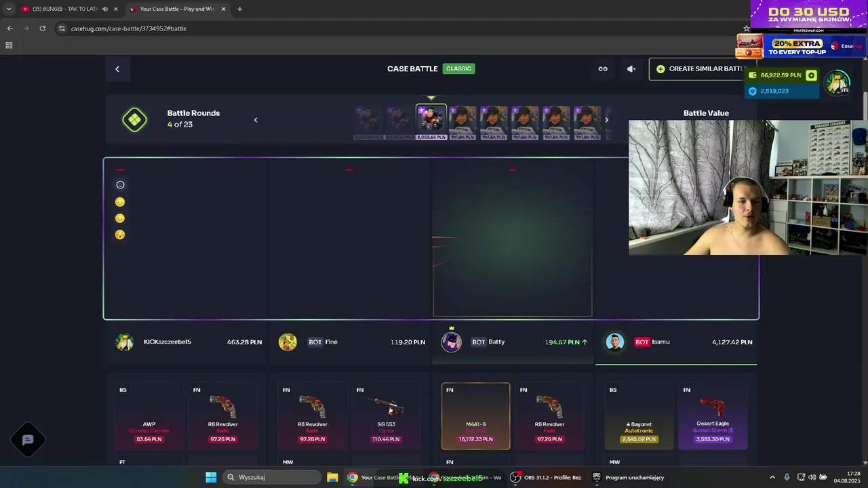This screenshot has height=488, width=868.
Task: Open the user profile avatar with level 119
Action: tap(837, 83)
